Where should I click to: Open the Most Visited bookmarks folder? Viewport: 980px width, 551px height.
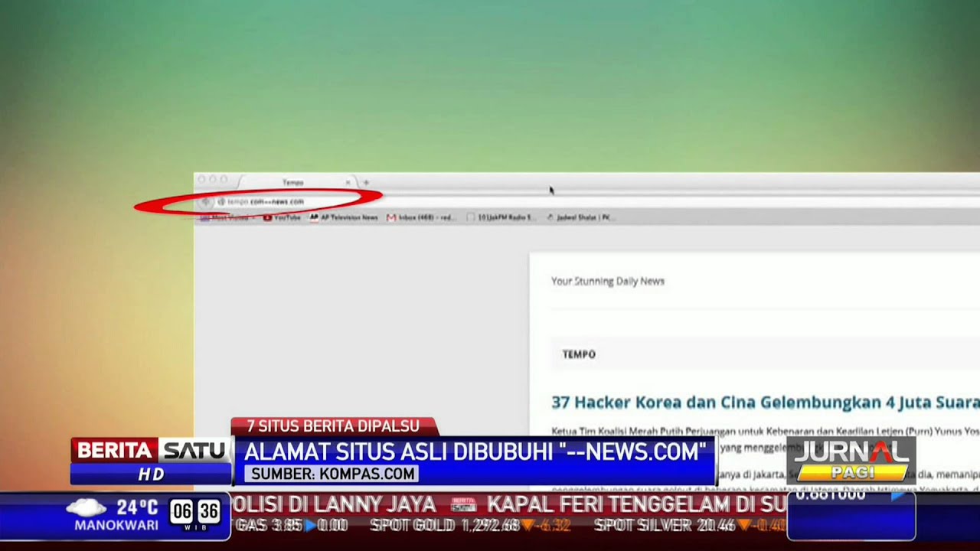[226, 217]
